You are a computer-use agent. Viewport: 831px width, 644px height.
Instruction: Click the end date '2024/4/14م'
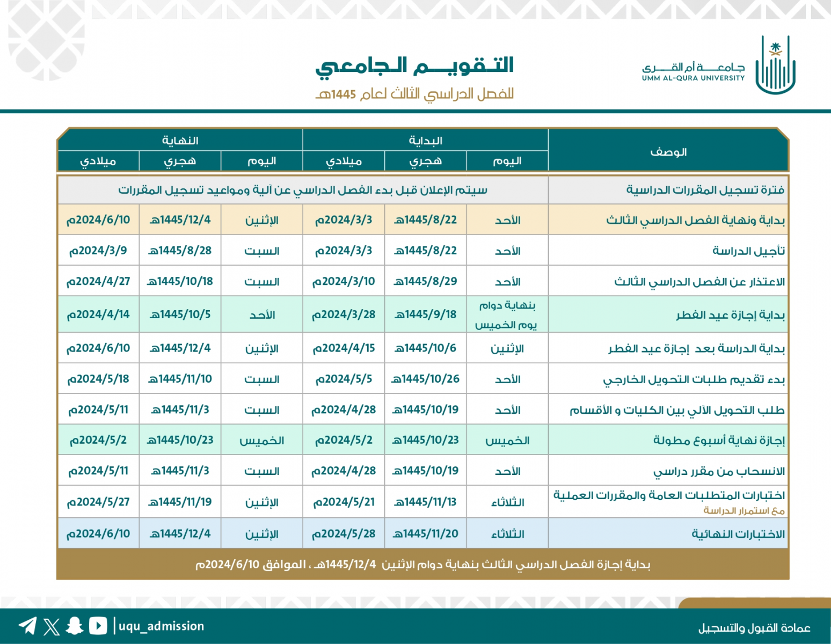tap(98, 314)
